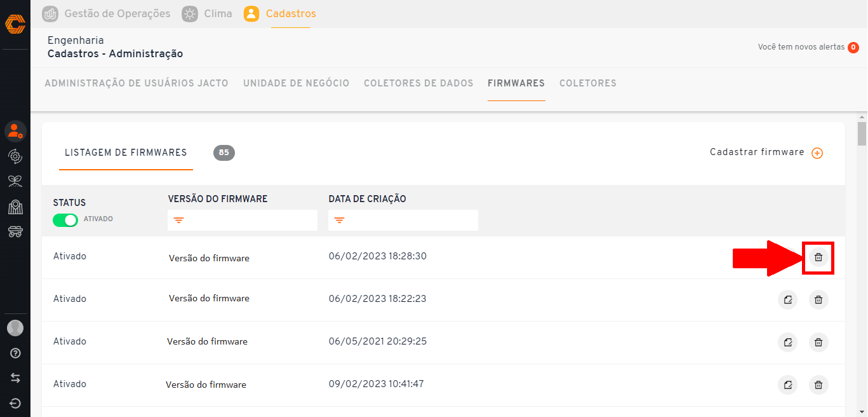Select the date 06/02/2023 18:22:23

pos(378,299)
